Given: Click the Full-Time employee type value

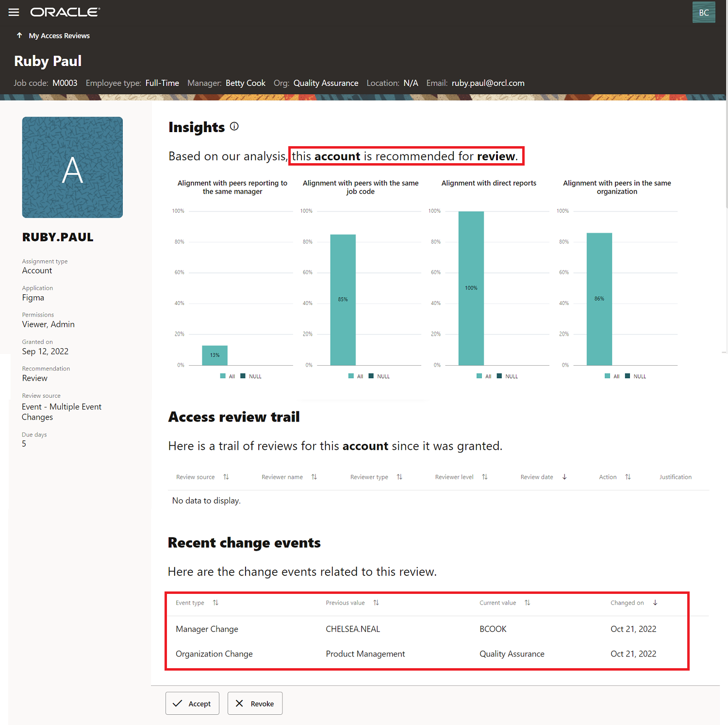Looking at the screenshot, I should pos(162,83).
